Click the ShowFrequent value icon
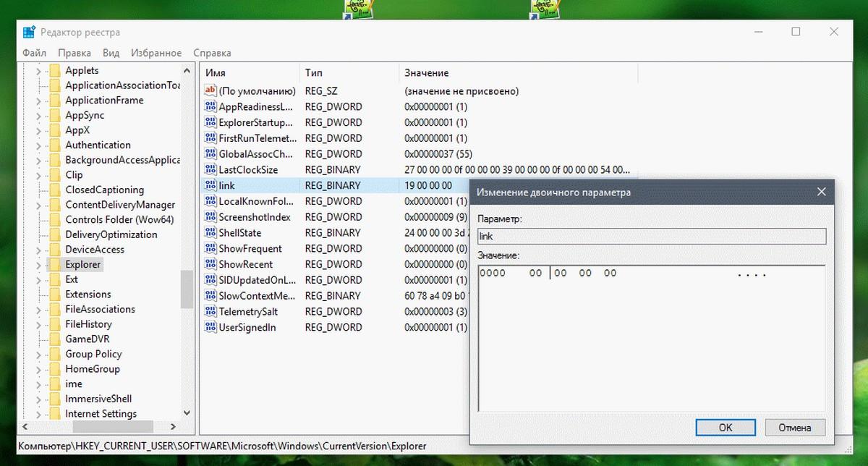This screenshot has height=466, width=868. [x=210, y=249]
